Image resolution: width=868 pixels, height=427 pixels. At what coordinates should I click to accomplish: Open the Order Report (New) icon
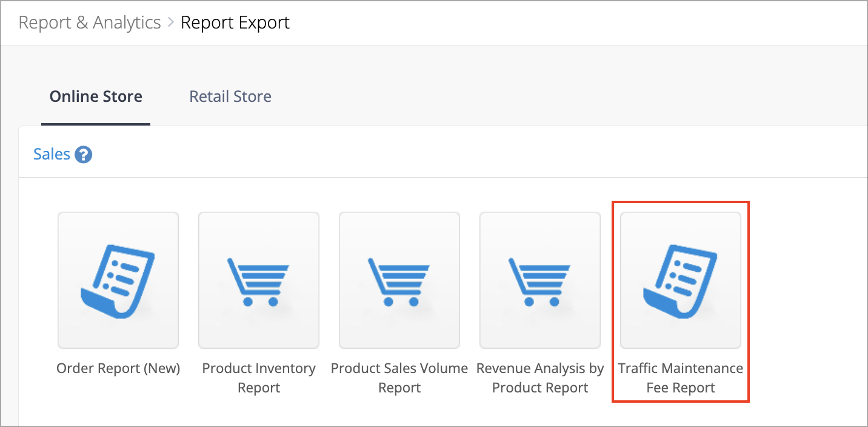118,280
